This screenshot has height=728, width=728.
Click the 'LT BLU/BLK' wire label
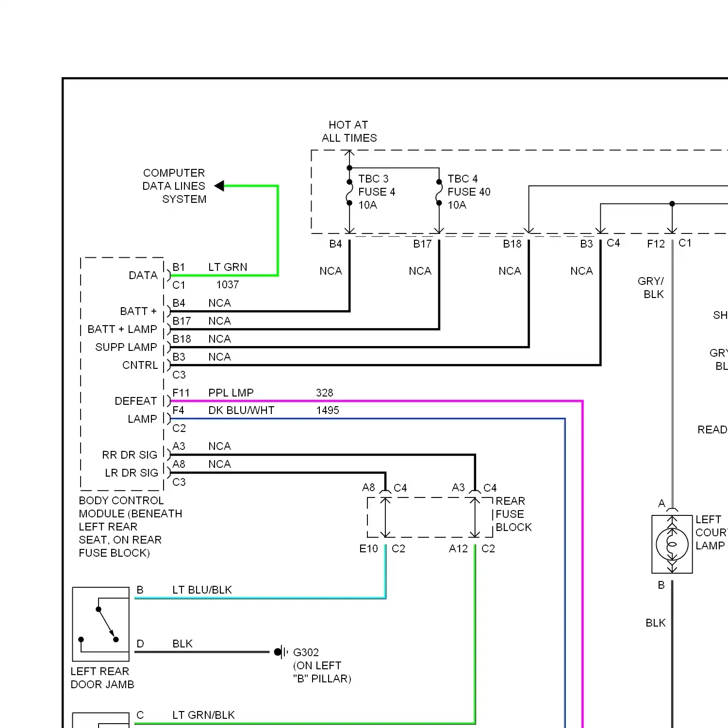[x=202, y=590]
